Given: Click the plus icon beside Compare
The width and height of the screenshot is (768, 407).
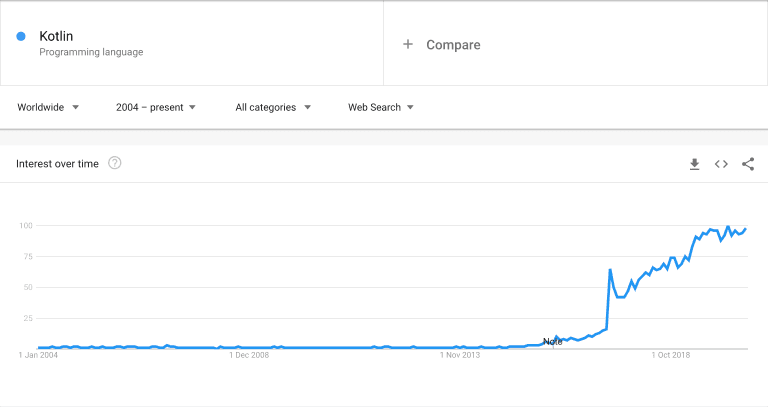Looking at the screenshot, I should pyautogui.click(x=408, y=44).
